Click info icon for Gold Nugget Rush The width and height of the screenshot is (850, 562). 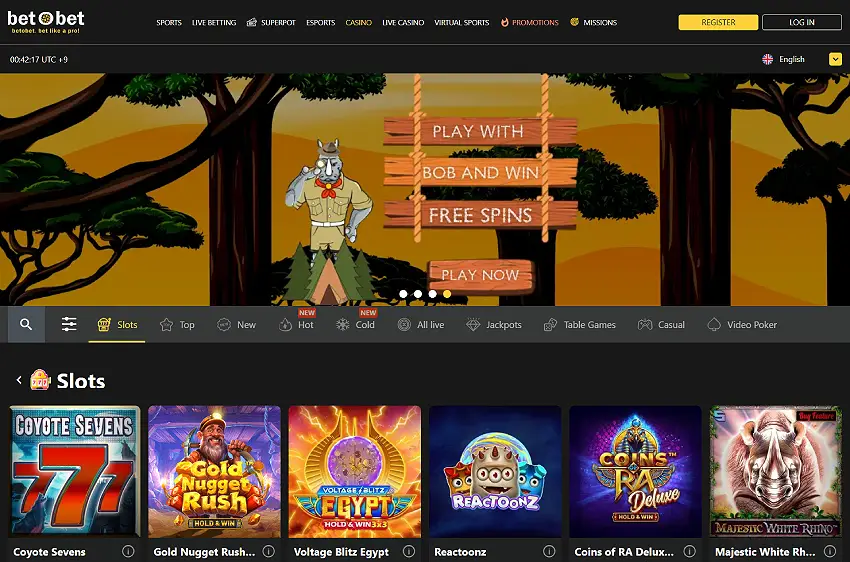tap(268, 551)
